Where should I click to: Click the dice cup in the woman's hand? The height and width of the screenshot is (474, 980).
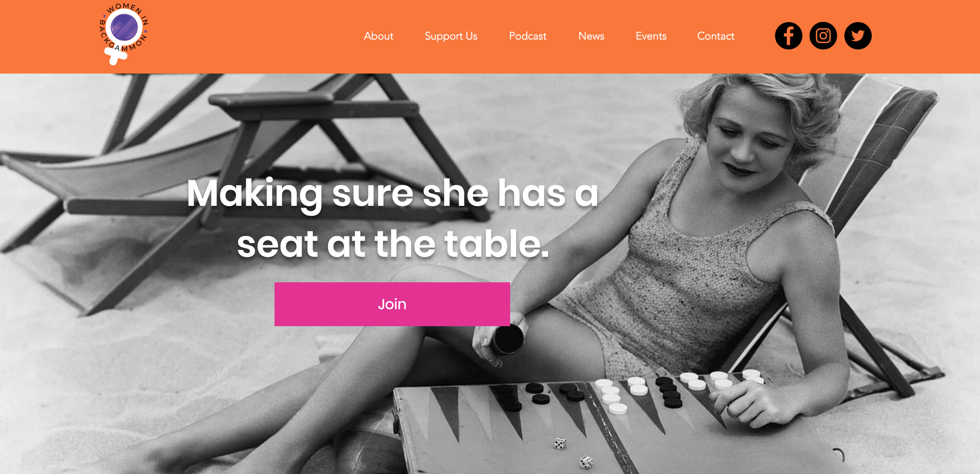(508, 339)
